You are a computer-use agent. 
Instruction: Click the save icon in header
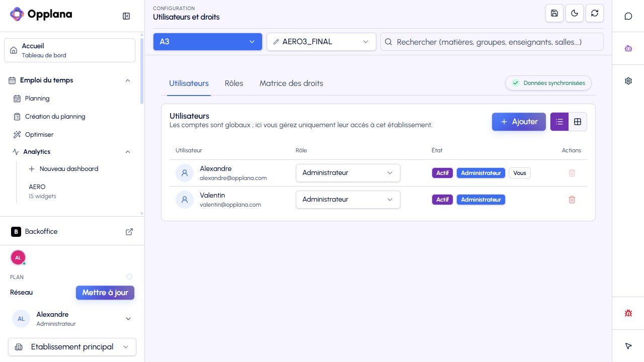[554, 14]
